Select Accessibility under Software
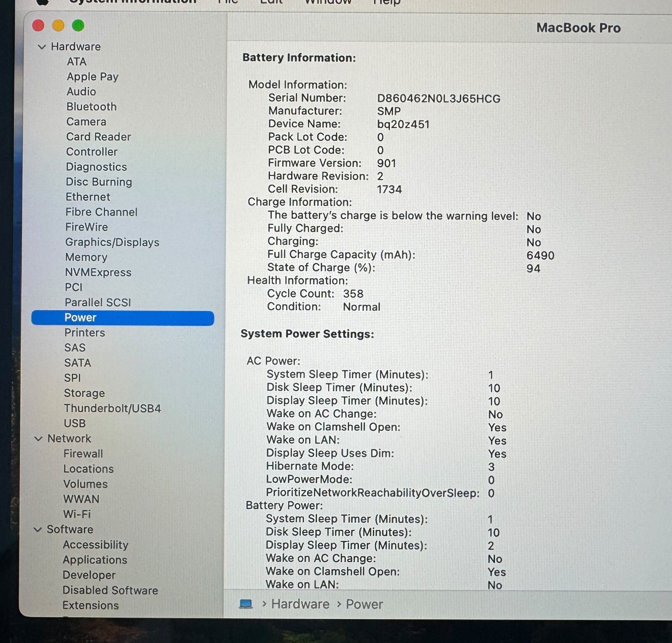The width and height of the screenshot is (672, 643). point(96,545)
